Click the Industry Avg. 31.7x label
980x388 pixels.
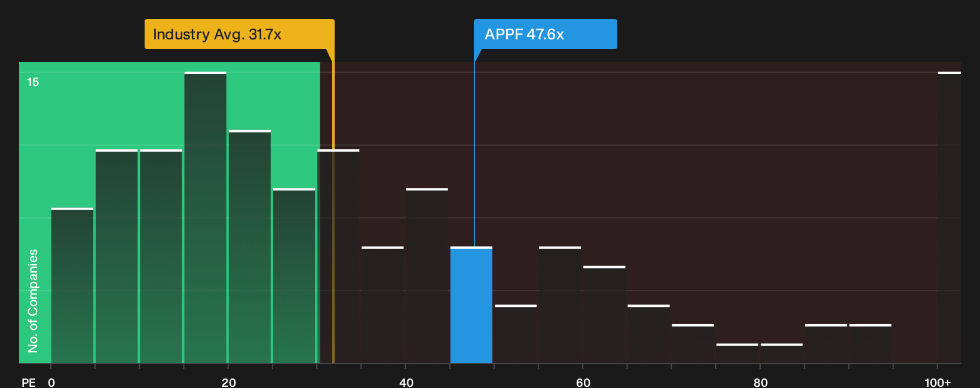[239, 34]
